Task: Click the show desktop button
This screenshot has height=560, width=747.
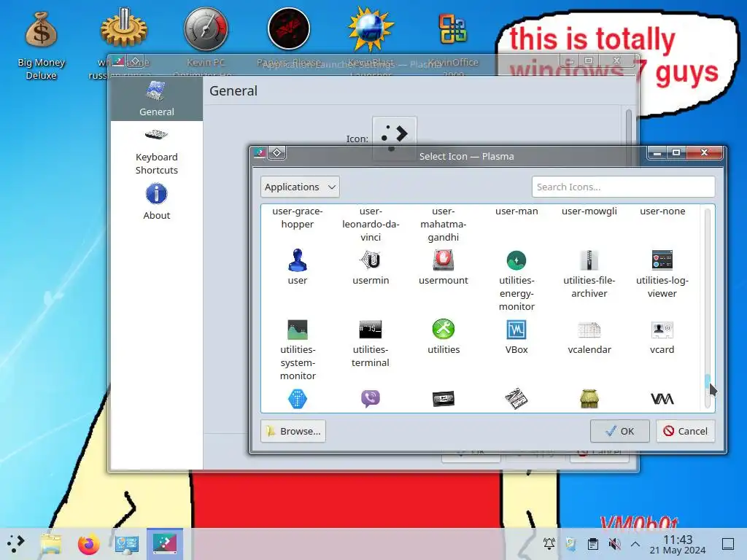Action: (x=728, y=543)
